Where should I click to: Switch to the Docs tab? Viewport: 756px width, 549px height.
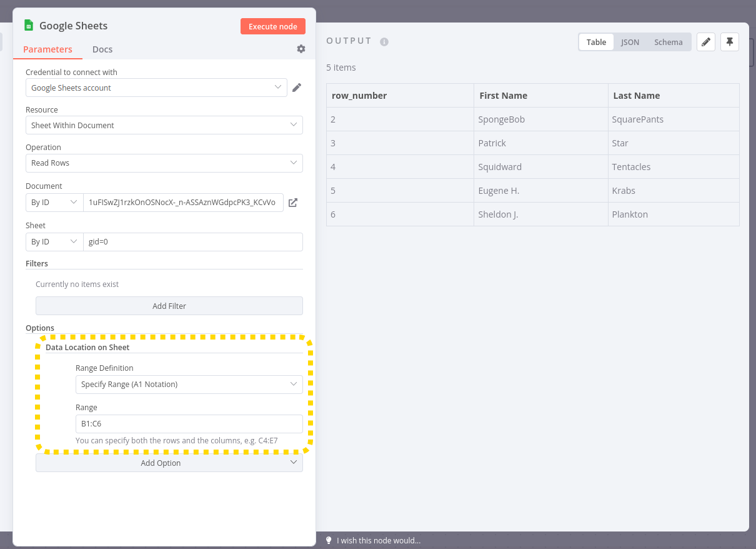[102, 49]
